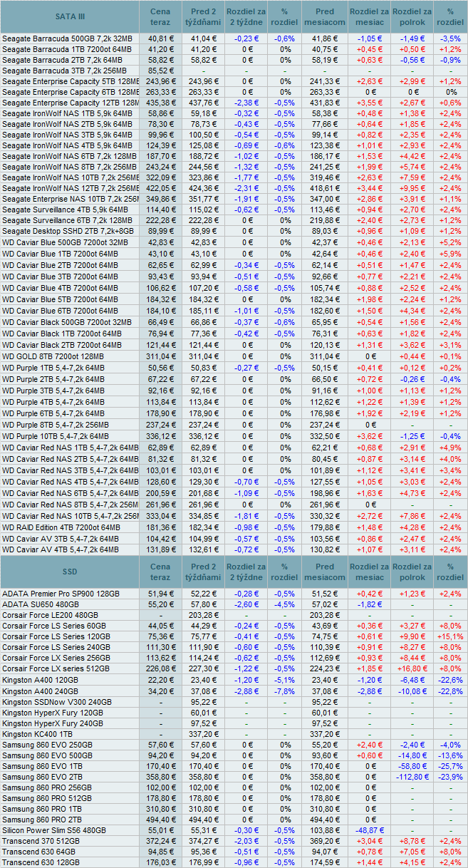Click Samsung 860 EVO 250GB product name
This screenshot has width=468, height=868.
point(47,745)
